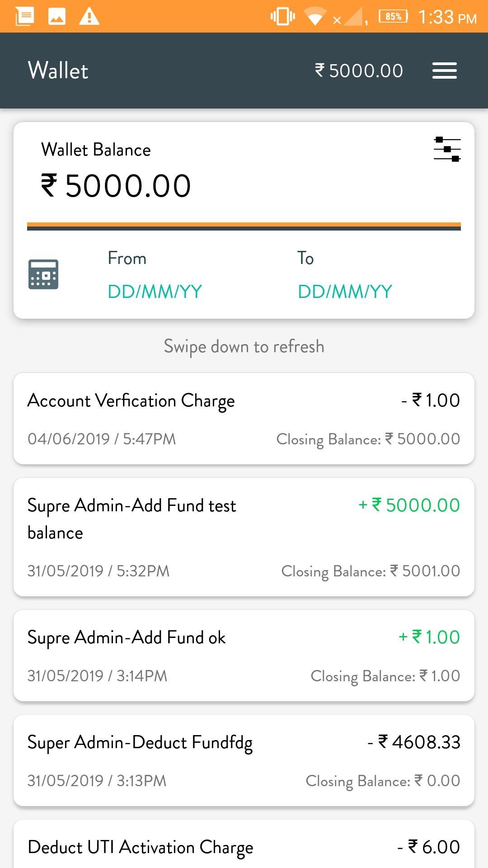Open Account Verfication Charge transaction

[x=244, y=419]
